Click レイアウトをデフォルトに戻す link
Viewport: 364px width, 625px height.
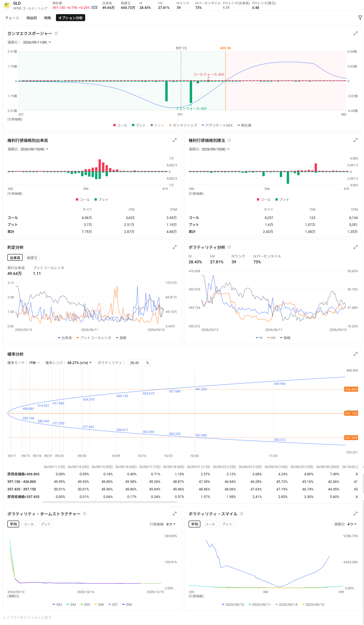click(27, 617)
